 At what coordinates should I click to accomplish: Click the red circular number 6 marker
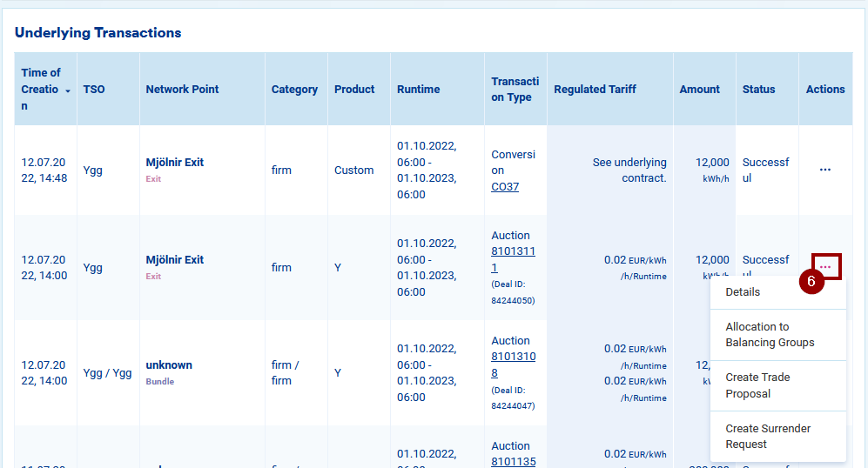(811, 283)
